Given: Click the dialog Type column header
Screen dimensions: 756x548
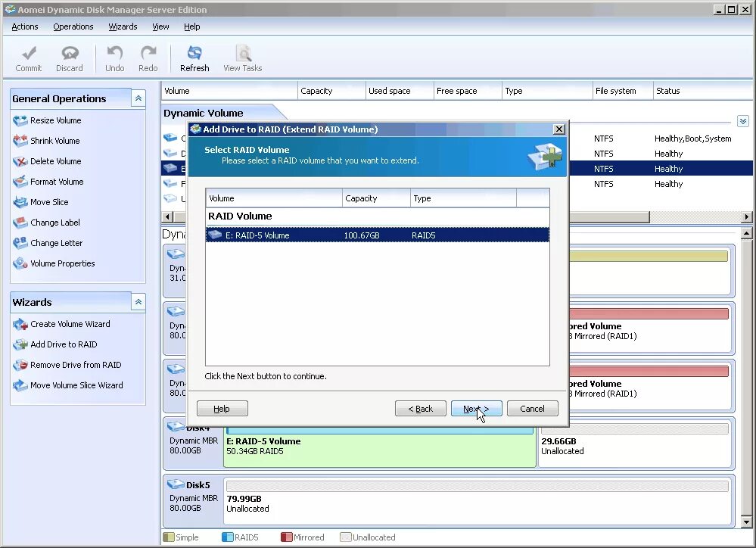Looking at the screenshot, I should 463,198.
